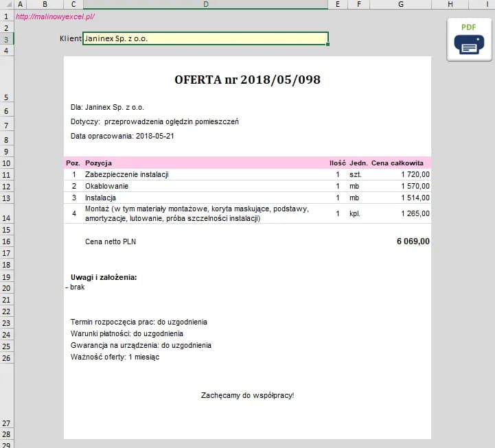Click column G header
495x448 pixels.
pos(400,5)
